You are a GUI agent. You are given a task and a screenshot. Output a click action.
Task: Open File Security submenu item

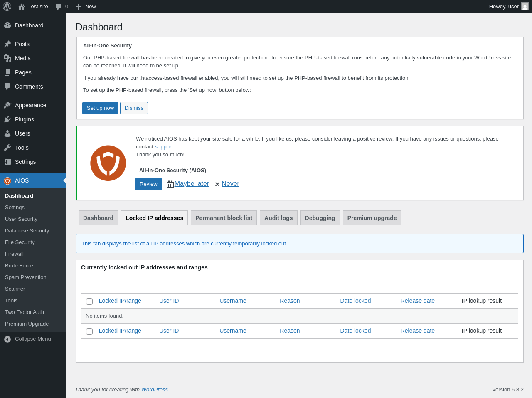[33, 242]
